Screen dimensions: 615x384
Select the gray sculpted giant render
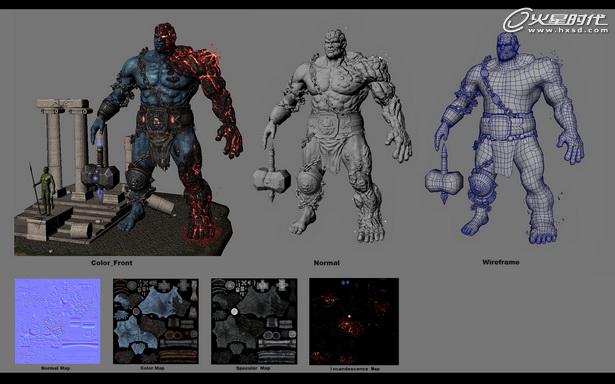[333, 136]
